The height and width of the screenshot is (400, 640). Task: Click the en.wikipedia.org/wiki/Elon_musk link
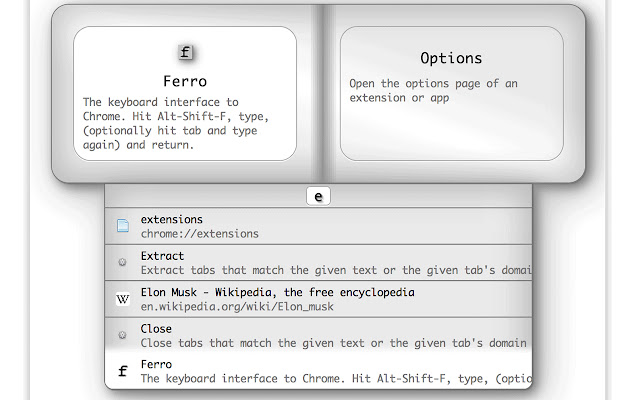click(237, 306)
